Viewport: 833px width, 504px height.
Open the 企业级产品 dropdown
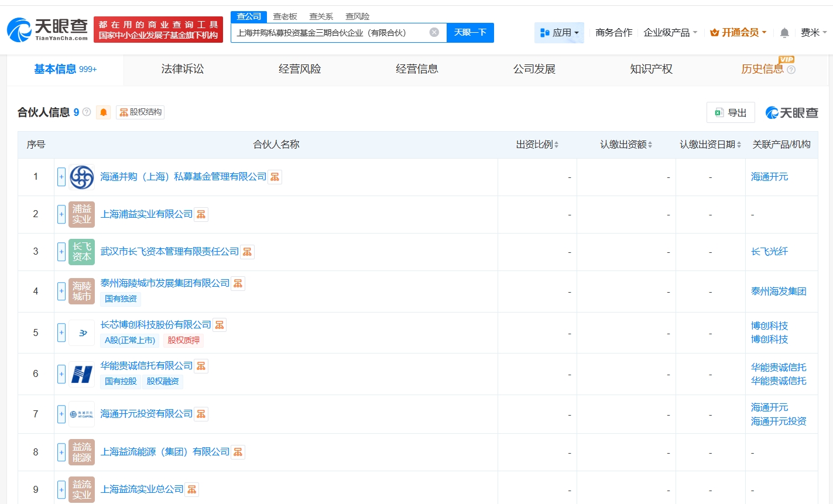[670, 33]
